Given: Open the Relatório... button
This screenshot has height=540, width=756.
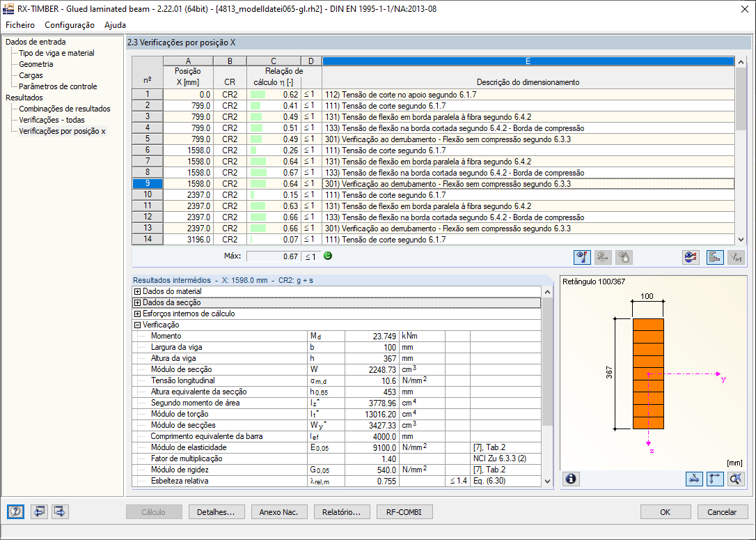Looking at the screenshot, I should [341, 512].
